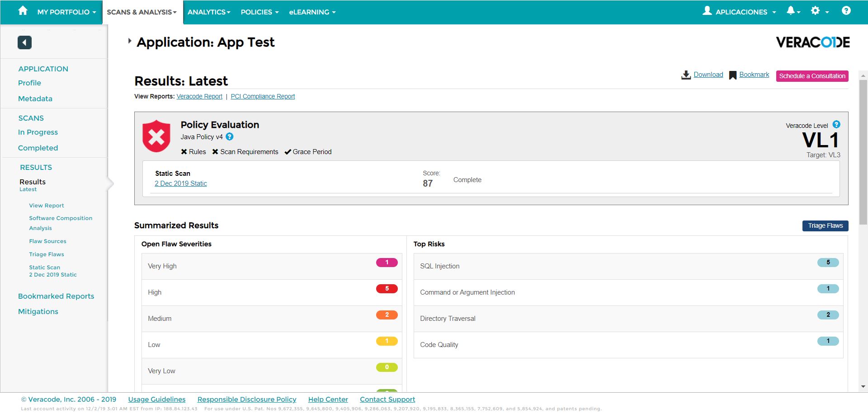868x413 pixels.
Task: Open the application Profile page
Action: tap(29, 83)
